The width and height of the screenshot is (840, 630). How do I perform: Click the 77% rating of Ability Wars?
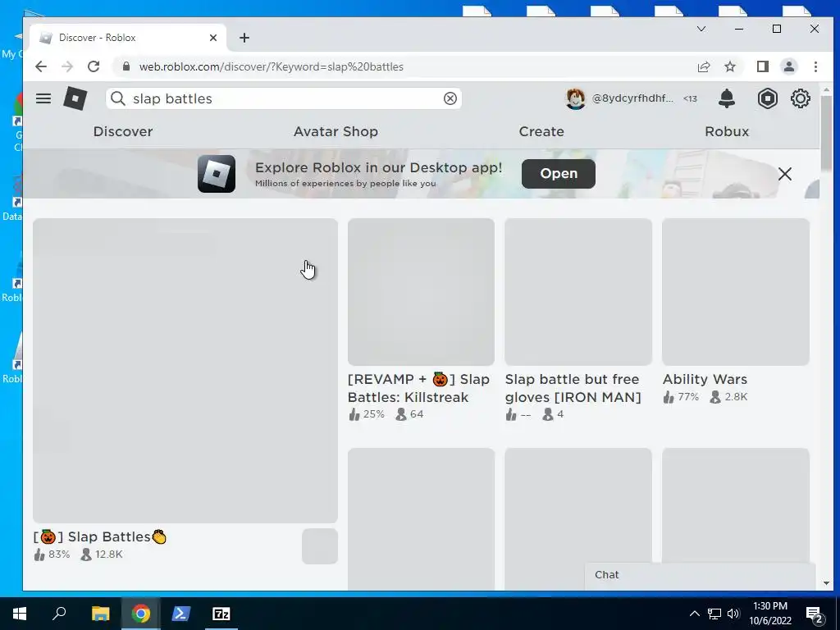(681, 397)
